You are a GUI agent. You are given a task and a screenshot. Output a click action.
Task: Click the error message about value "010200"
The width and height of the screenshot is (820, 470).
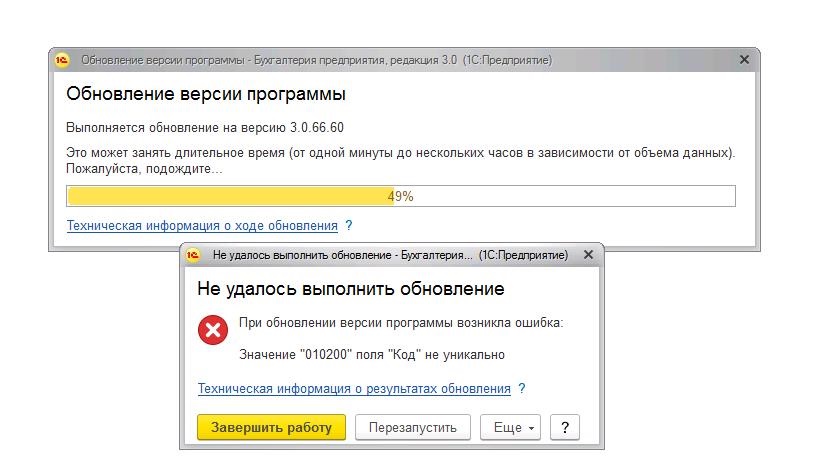372,354
